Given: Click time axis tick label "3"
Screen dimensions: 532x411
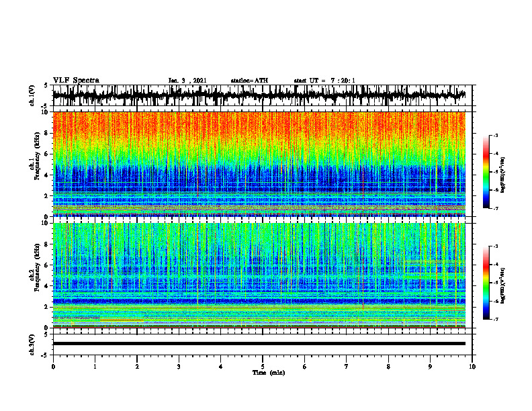Looking at the screenshot, I should [179, 367].
